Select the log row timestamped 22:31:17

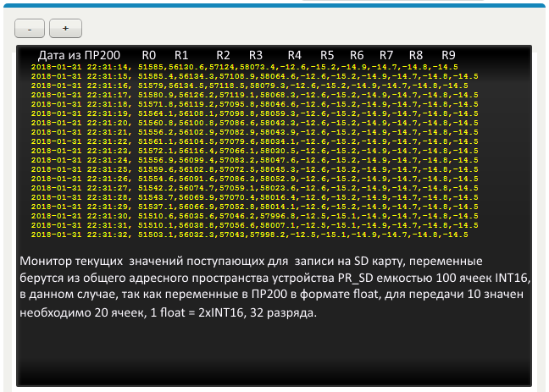[254, 95]
